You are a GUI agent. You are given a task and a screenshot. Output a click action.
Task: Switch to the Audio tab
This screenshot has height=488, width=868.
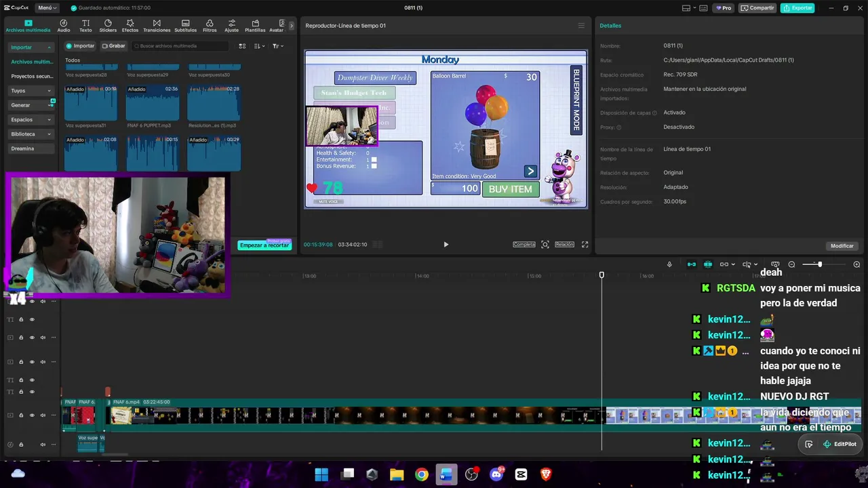64,26
